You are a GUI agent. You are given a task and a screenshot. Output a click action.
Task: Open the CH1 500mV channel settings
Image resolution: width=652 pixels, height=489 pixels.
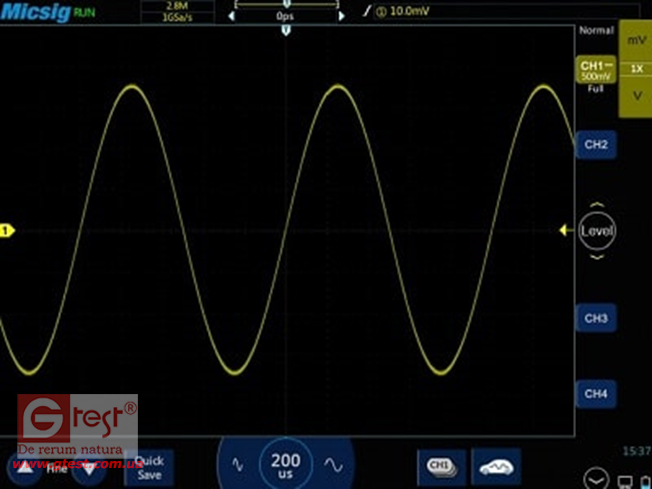tap(596, 70)
